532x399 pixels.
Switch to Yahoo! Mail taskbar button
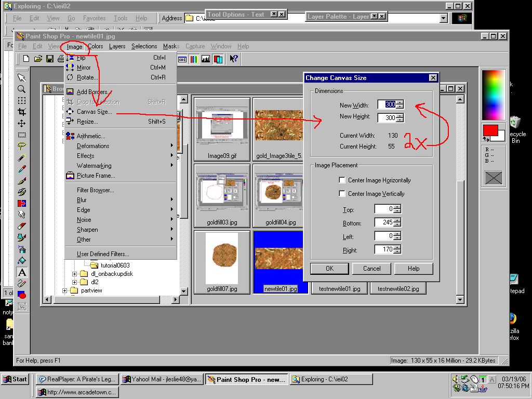tap(163, 379)
